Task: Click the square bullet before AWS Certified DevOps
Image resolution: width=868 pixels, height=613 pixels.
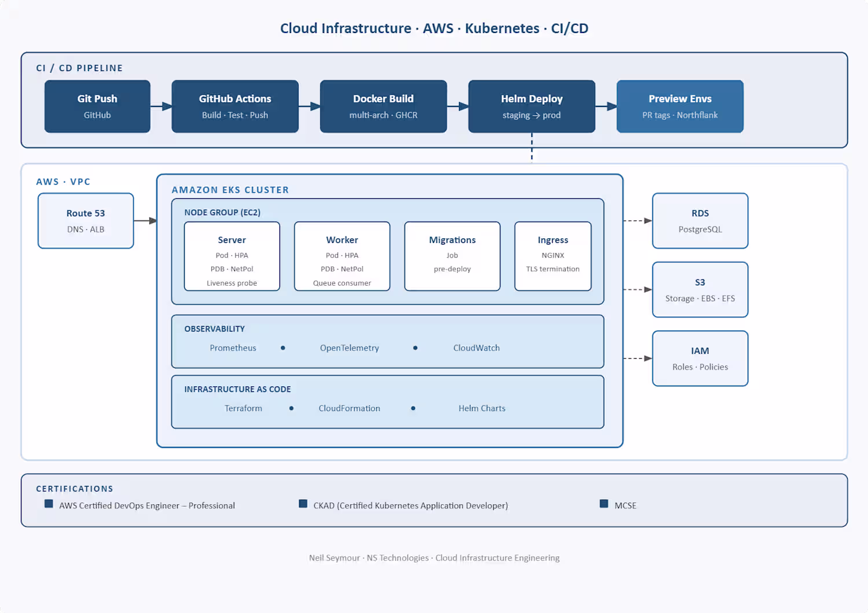Action: point(49,504)
